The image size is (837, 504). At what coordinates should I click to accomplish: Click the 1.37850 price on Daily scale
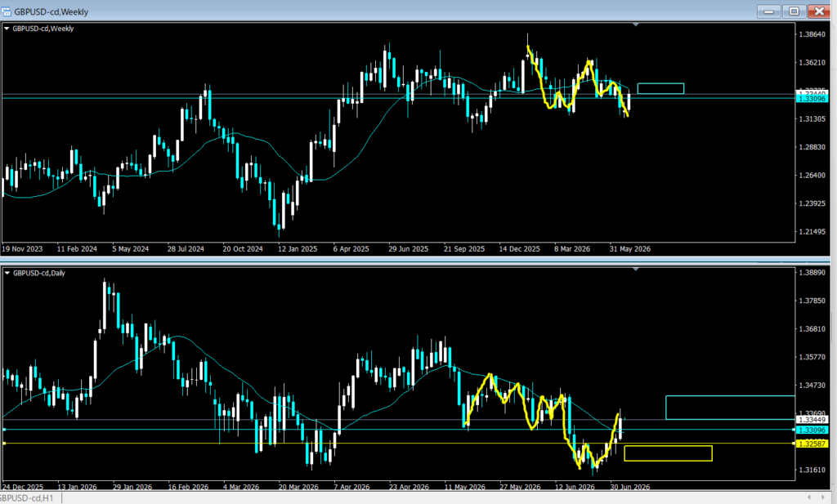[x=812, y=301]
